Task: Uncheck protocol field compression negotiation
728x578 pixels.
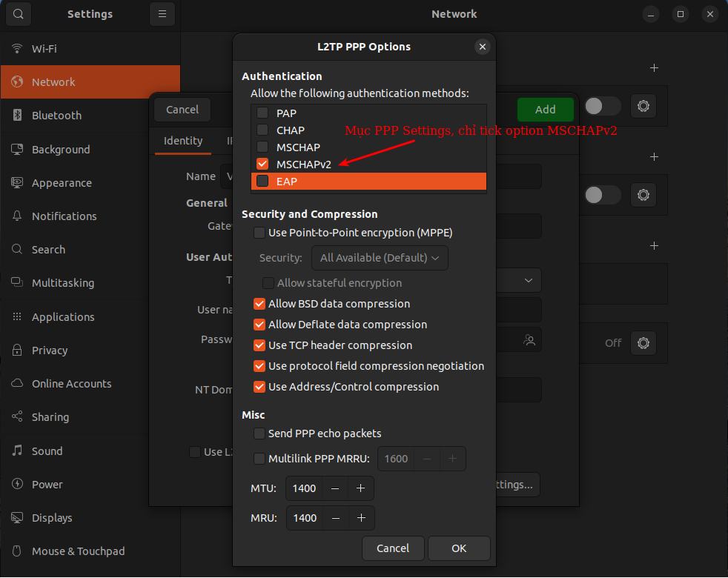Action: pos(259,366)
